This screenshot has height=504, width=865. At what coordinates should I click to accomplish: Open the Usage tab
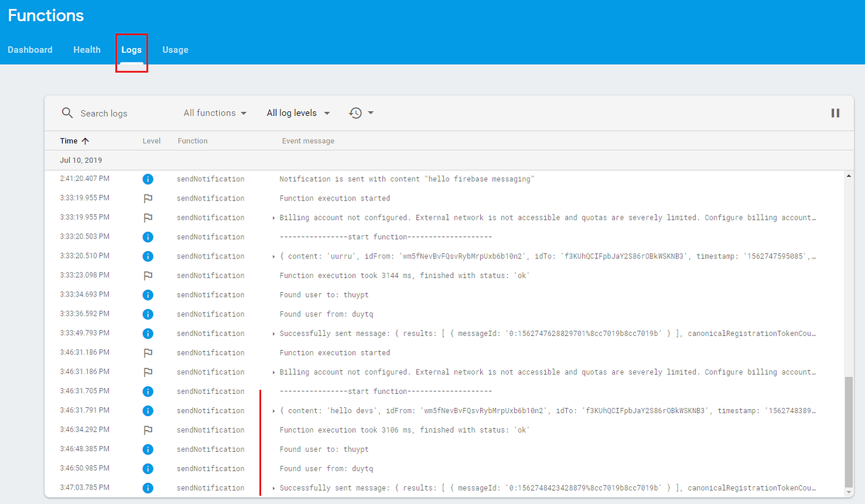coord(175,50)
